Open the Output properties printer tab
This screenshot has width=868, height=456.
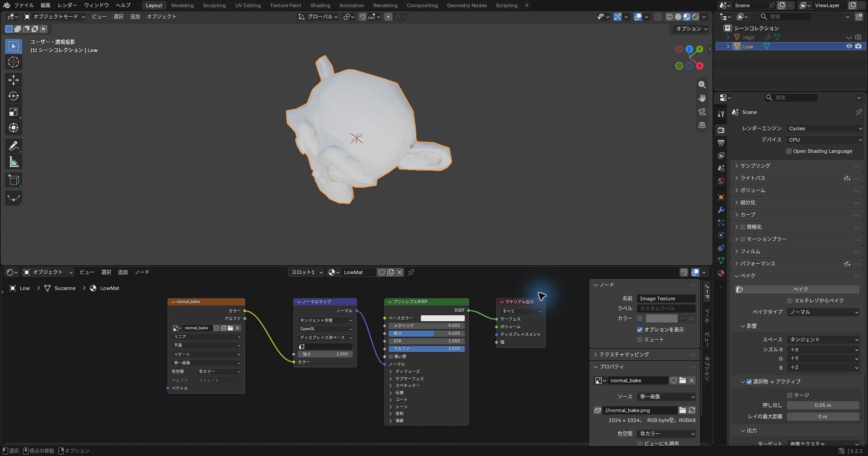pyautogui.click(x=721, y=143)
